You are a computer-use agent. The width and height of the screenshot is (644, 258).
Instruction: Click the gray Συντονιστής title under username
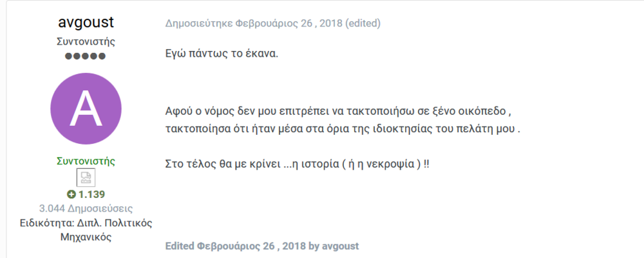point(86,41)
